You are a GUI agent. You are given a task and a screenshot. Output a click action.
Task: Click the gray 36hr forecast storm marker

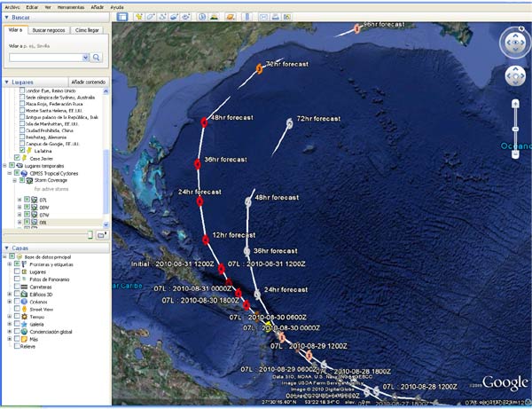point(247,251)
